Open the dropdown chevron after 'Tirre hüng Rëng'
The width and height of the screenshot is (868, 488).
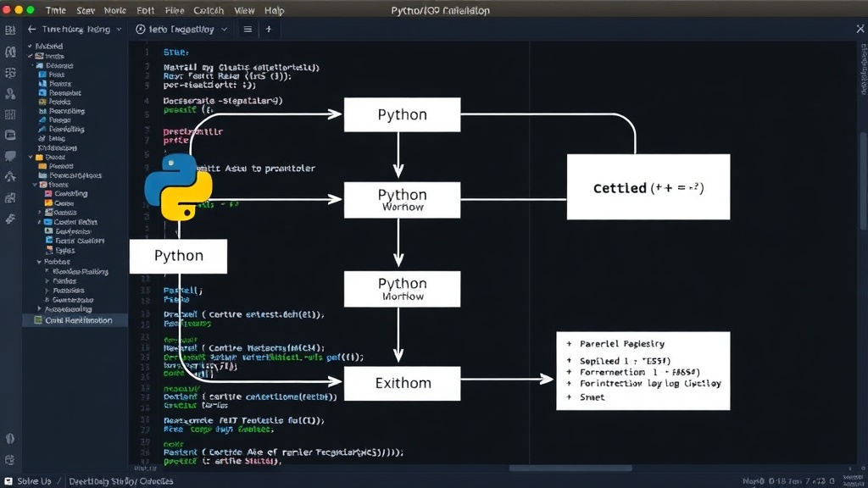click(119, 30)
